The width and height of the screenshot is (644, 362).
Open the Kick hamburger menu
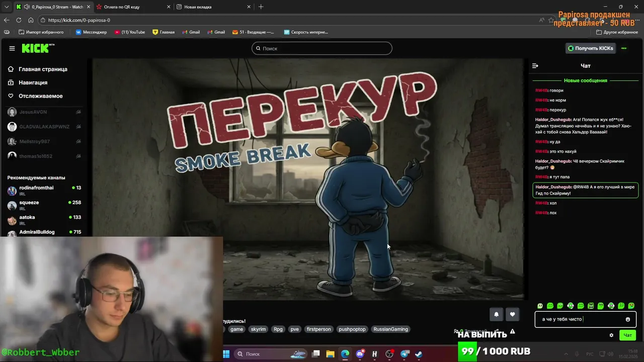(x=12, y=48)
